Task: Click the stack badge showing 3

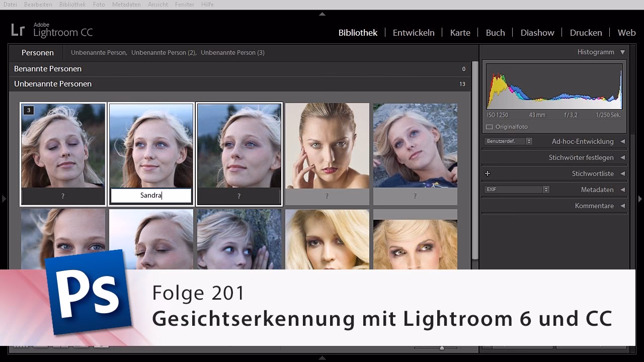Action: [x=29, y=110]
